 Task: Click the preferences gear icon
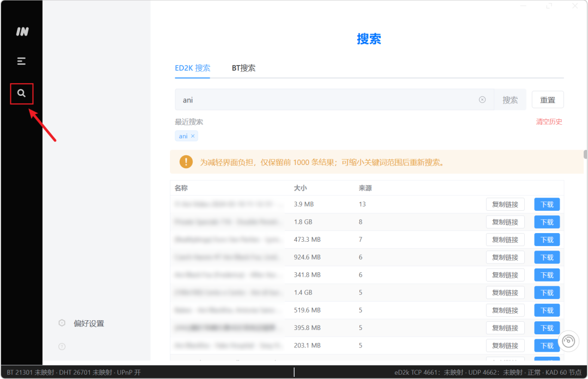[x=62, y=323]
